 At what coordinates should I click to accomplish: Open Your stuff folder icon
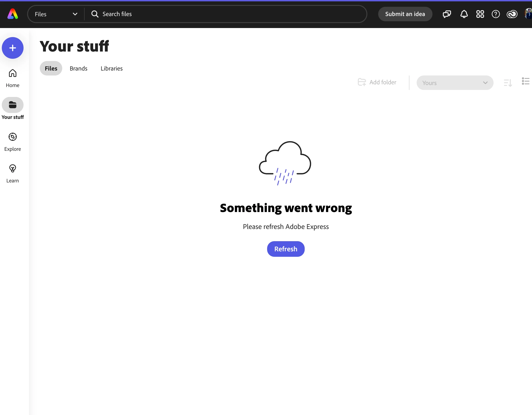click(13, 105)
